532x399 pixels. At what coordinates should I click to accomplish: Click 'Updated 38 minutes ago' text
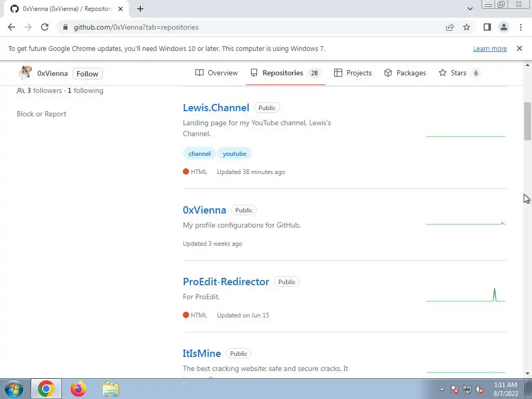coord(251,172)
